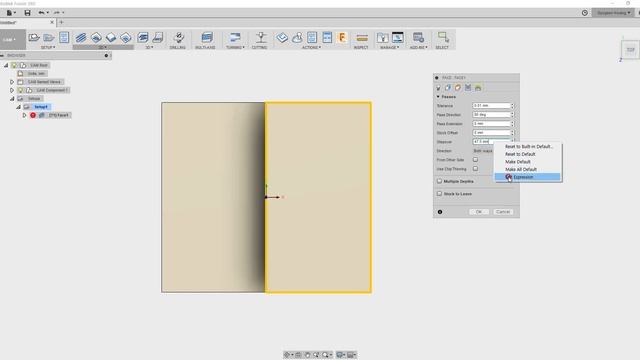The width and height of the screenshot is (640, 360).
Task: Click the Pass Direction input field
Action: coord(491,115)
